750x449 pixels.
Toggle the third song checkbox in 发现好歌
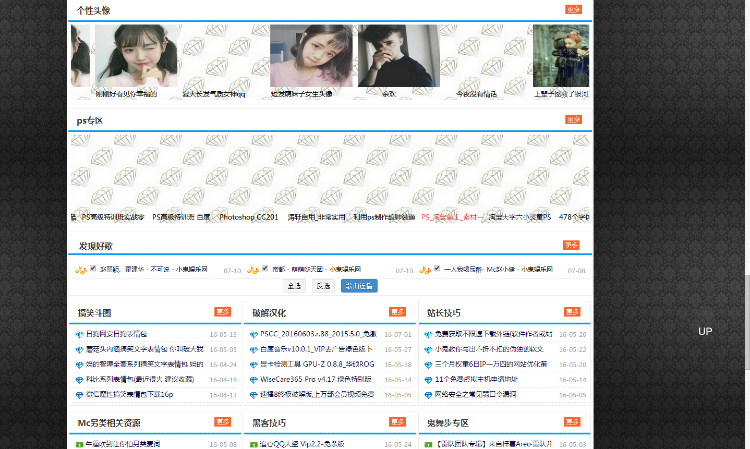(436, 269)
